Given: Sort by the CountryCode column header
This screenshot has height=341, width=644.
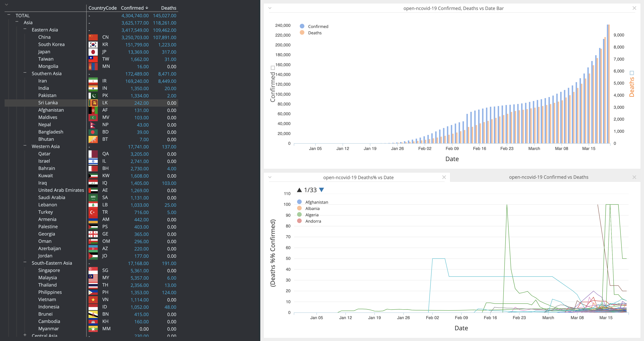Looking at the screenshot, I should (103, 8).
